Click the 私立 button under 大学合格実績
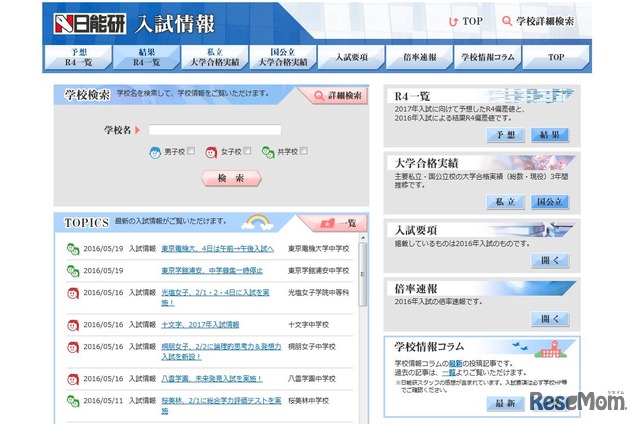640x424 pixels. 505,202
